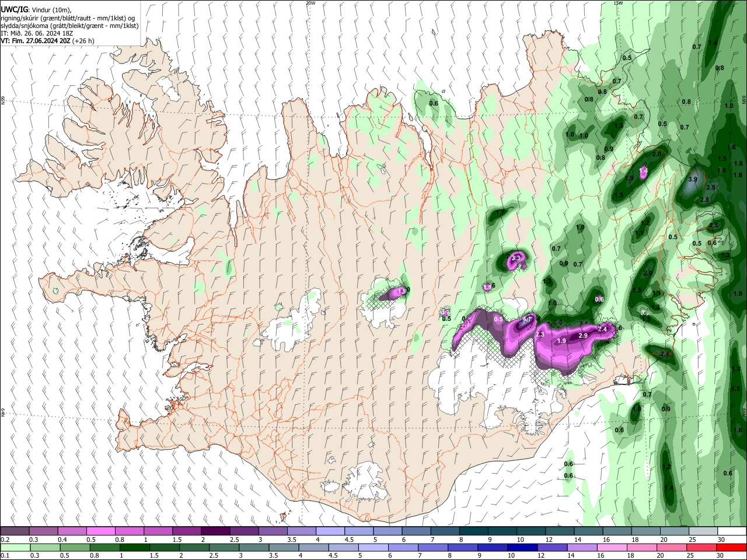Choose the navy blue rain swatch labeled 10
This screenshot has width=747, height=560.
point(522,548)
